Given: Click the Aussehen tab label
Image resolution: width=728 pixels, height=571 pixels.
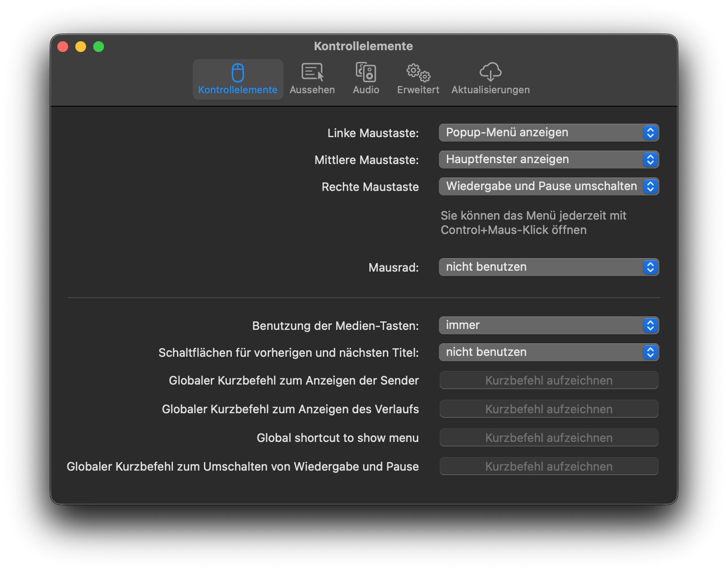Looking at the screenshot, I should pyautogui.click(x=312, y=90).
